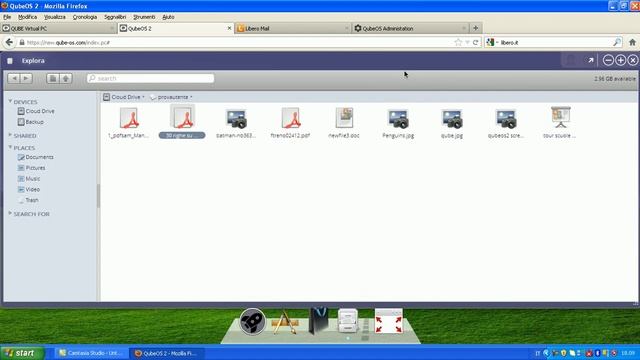Select the highlighted 50 righe su... PDF file
Screen dimensions: 640x360
point(182,122)
